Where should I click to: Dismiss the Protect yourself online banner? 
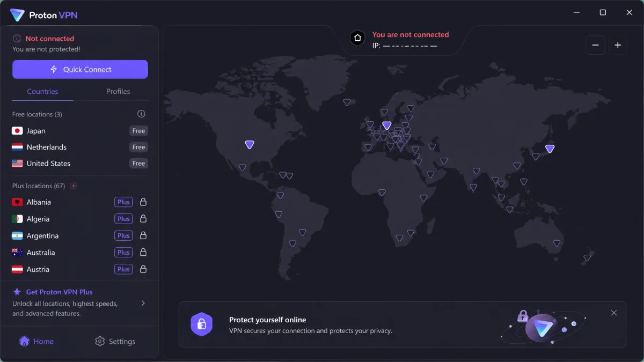[x=614, y=313]
